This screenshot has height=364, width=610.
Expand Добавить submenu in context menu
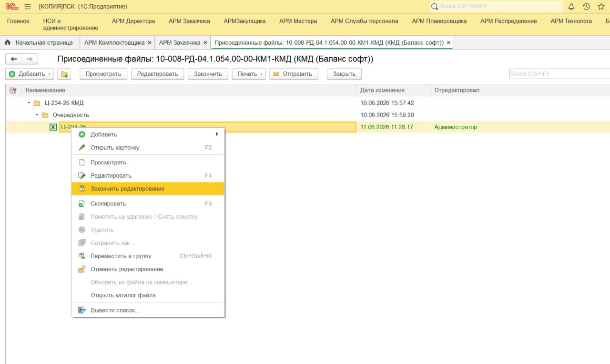click(x=148, y=134)
